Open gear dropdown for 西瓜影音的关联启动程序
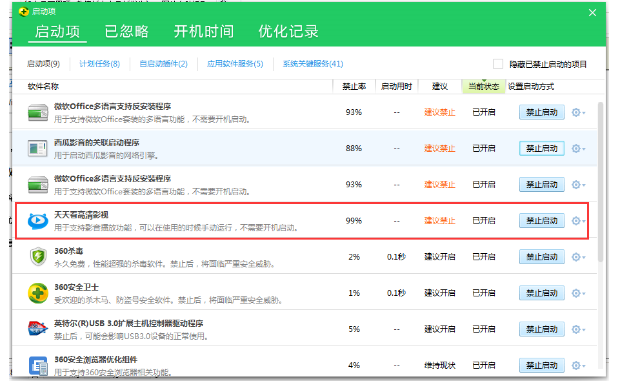Screen dimensions: 625x382 578,148
